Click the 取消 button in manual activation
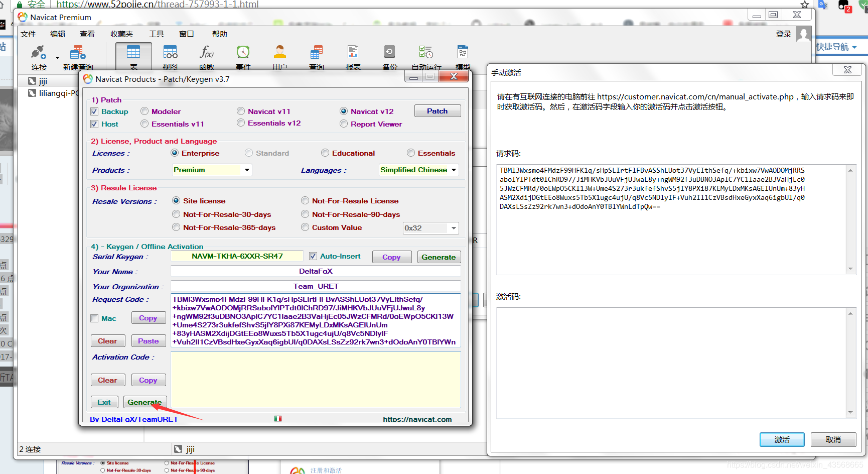This screenshot has height=474, width=868. [x=833, y=439]
